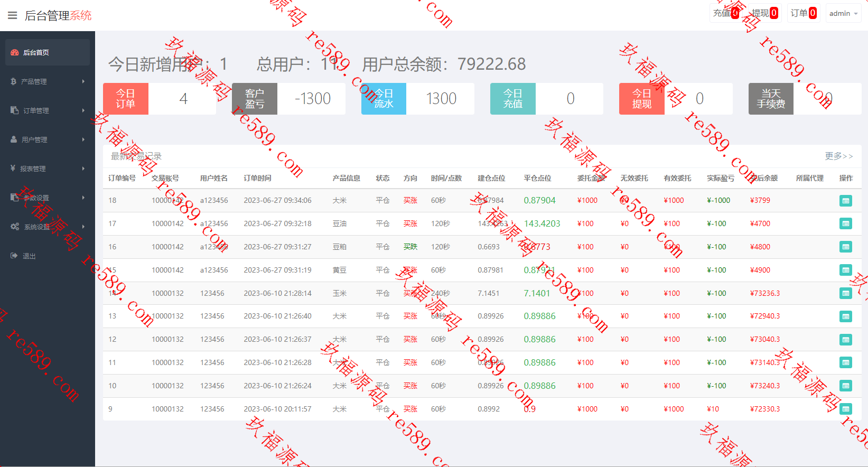Open detail icon for order 16
This screenshot has width=868, height=467.
click(846, 247)
